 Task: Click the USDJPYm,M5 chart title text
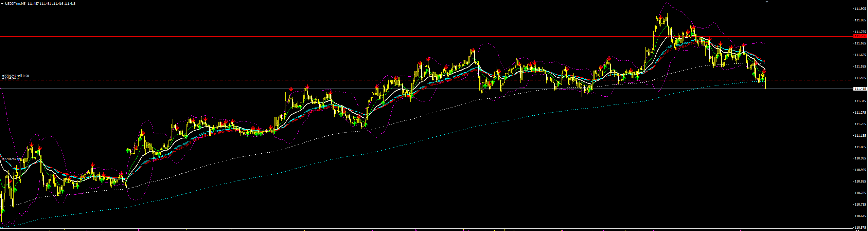point(15,3)
